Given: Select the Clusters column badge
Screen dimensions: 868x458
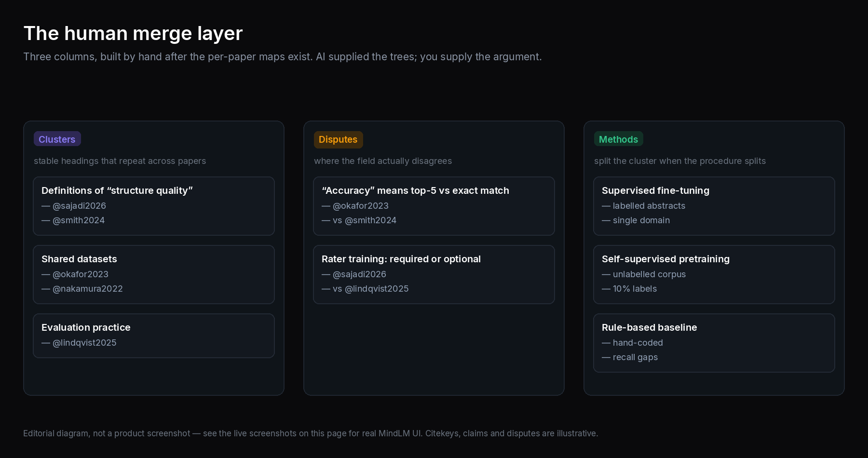Looking at the screenshot, I should click(x=57, y=139).
